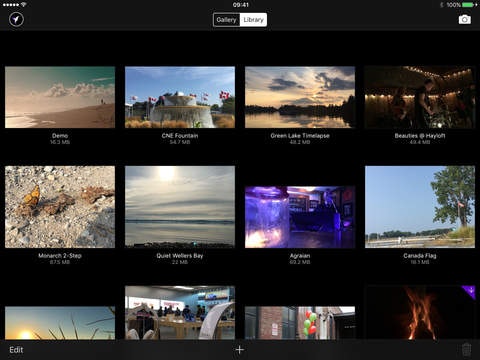Viewport: 480px width, 360px height.
Task: Select the "Beauties @ Hayloft" title label
Action: [x=420, y=136]
